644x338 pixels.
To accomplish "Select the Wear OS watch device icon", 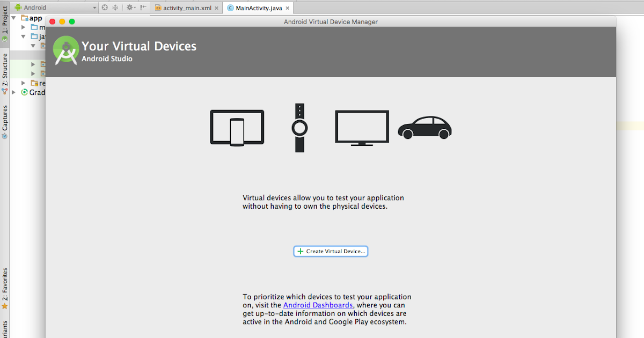I will (x=299, y=127).
